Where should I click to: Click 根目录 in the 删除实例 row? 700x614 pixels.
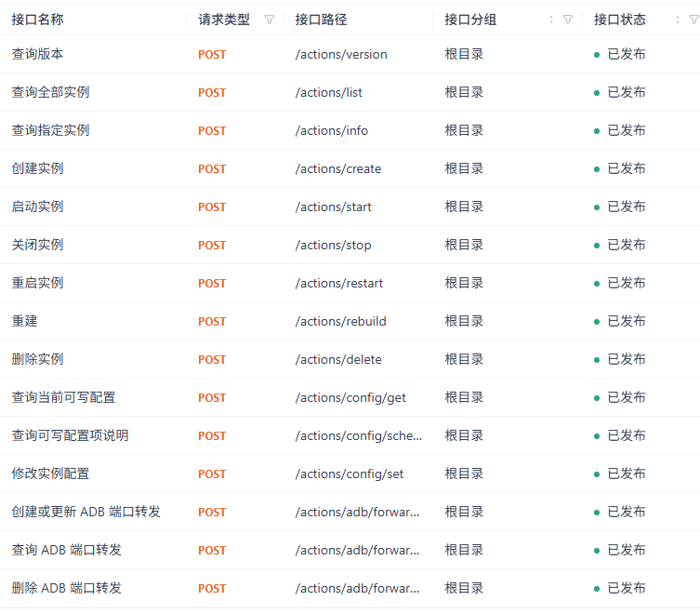[464, 359]
